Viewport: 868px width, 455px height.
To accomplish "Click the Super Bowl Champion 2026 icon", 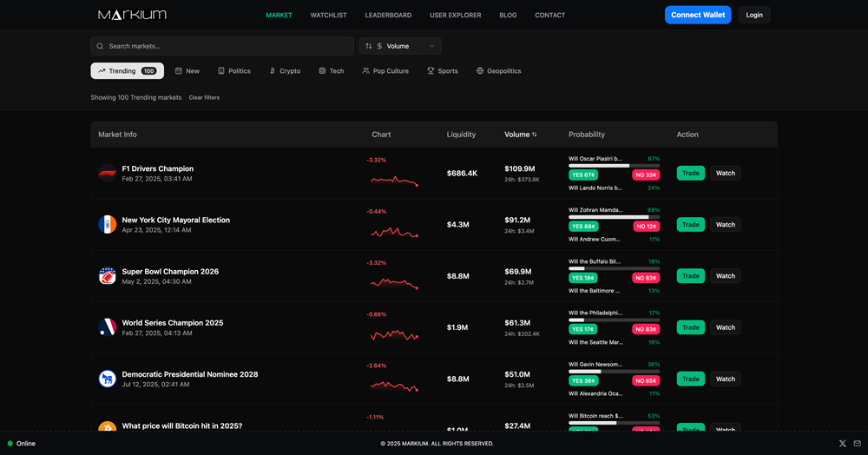I will (108, 275).
